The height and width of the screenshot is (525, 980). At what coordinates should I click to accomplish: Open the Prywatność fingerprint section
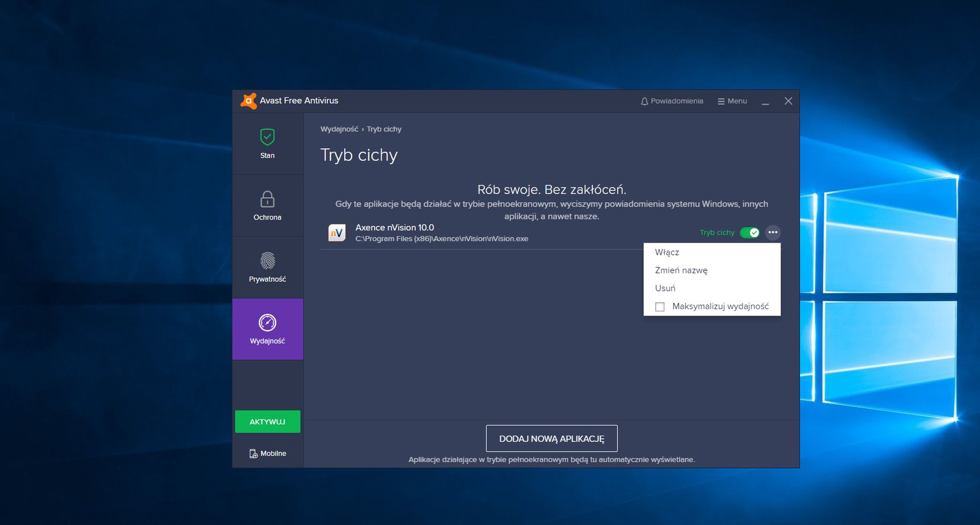tap(267, 268)
